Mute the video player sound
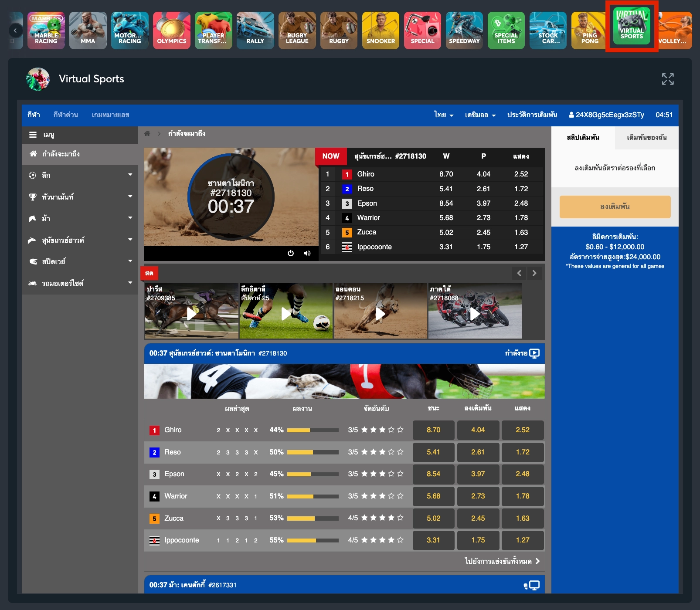This screenshot has width=700, height=610. 307,253
